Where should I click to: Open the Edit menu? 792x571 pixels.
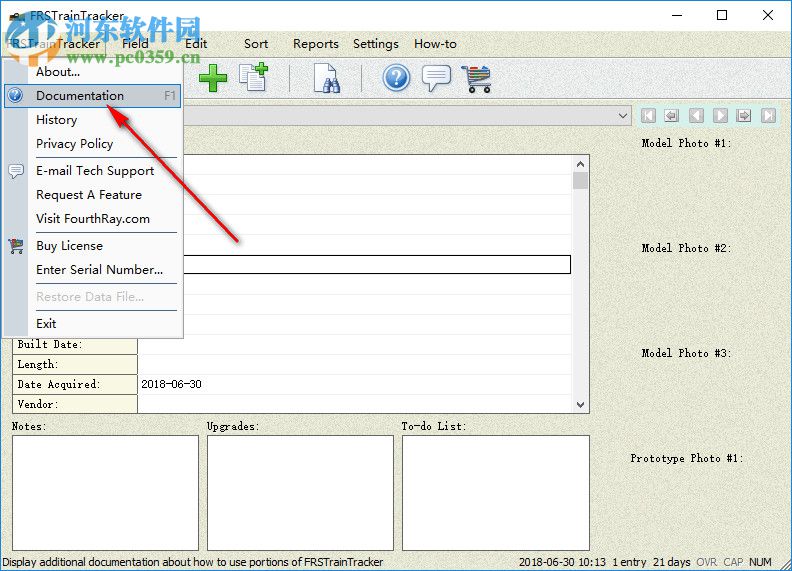pos(196,44)
